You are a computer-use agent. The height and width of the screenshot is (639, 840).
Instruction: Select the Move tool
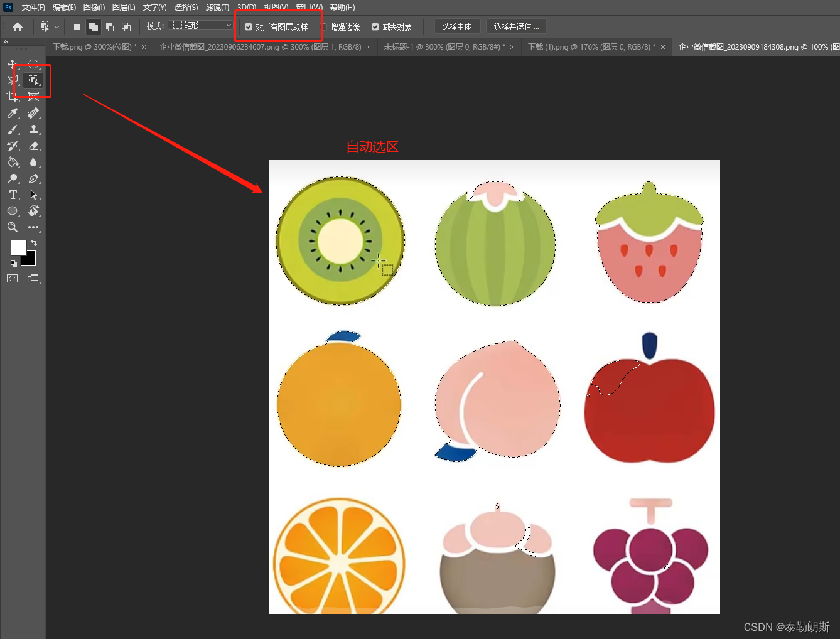[x=12, y=64]
